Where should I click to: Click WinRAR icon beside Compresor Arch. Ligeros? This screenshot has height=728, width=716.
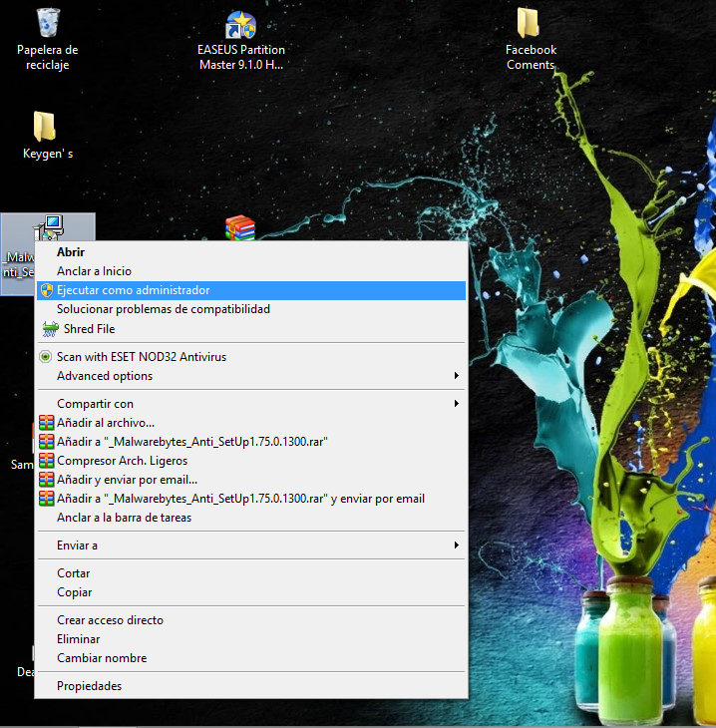[47, 461]
